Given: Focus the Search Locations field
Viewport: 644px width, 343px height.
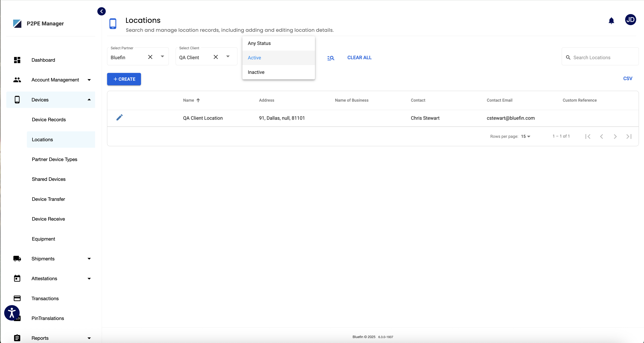Looking at the screenshot, I should (x=602, y=57).
